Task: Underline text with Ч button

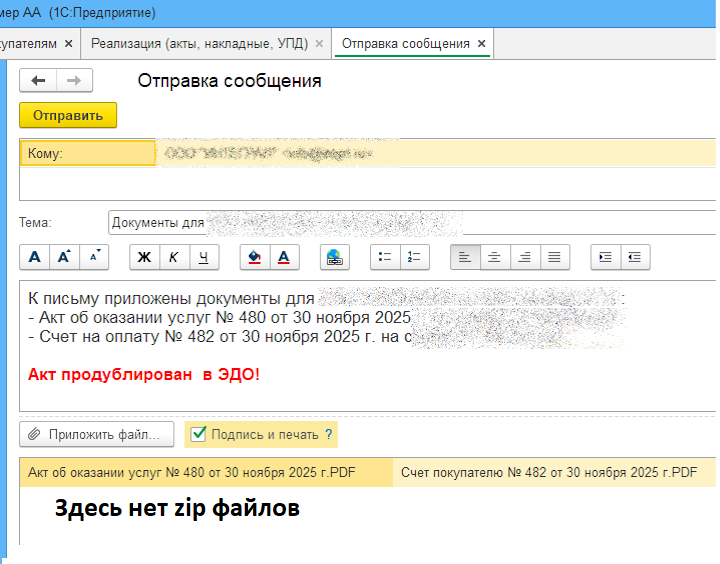Action: pos(204,257)
